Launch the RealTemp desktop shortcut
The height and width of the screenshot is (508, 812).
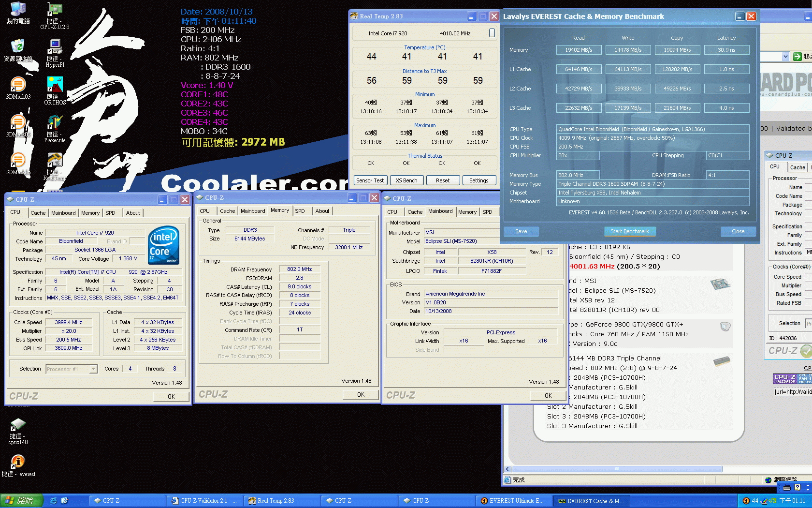(55, 166)
